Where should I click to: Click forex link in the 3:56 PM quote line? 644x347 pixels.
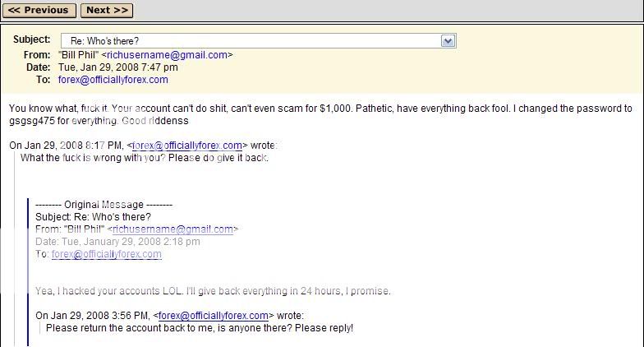(214, 316)
